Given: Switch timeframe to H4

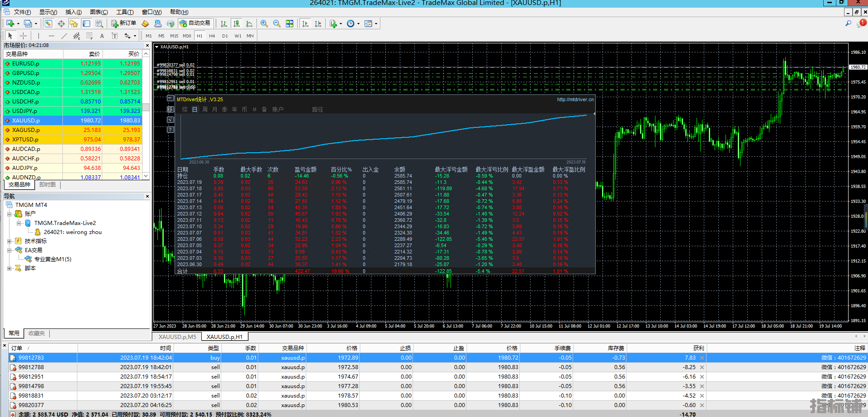Looking at the screenshot, I should pos(212,36).
